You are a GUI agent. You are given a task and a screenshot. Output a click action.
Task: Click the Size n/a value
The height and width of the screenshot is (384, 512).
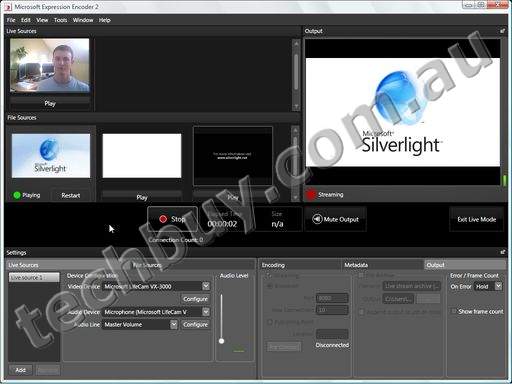pyautogui.click(x=277, y=224)
